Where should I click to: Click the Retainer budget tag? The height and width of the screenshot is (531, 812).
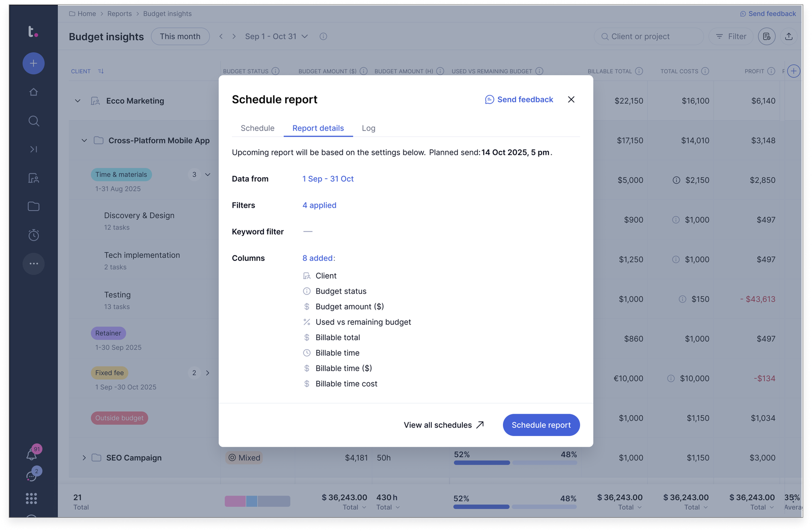point(108,334)
